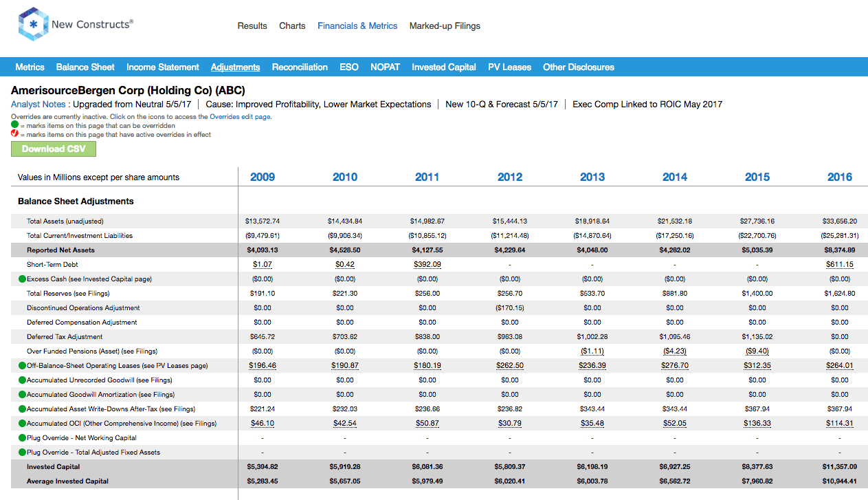Click the 2009 year column header

point(263,177)
